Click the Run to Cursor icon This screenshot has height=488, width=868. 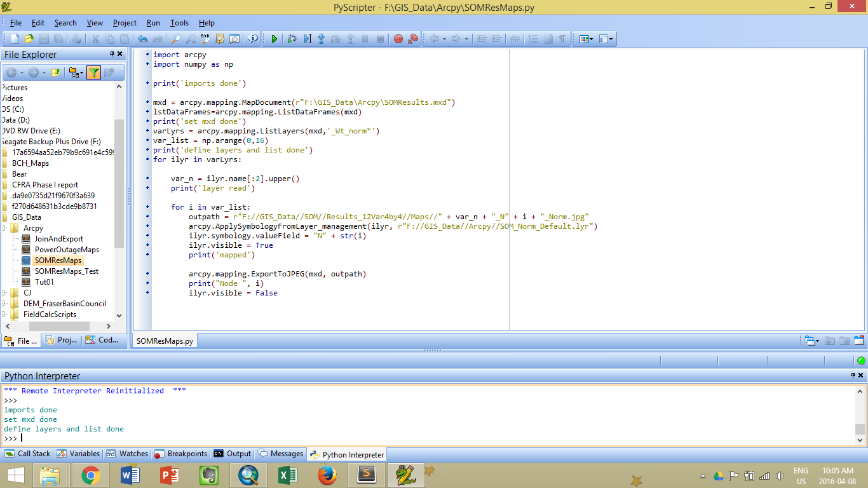pos(307,39)
